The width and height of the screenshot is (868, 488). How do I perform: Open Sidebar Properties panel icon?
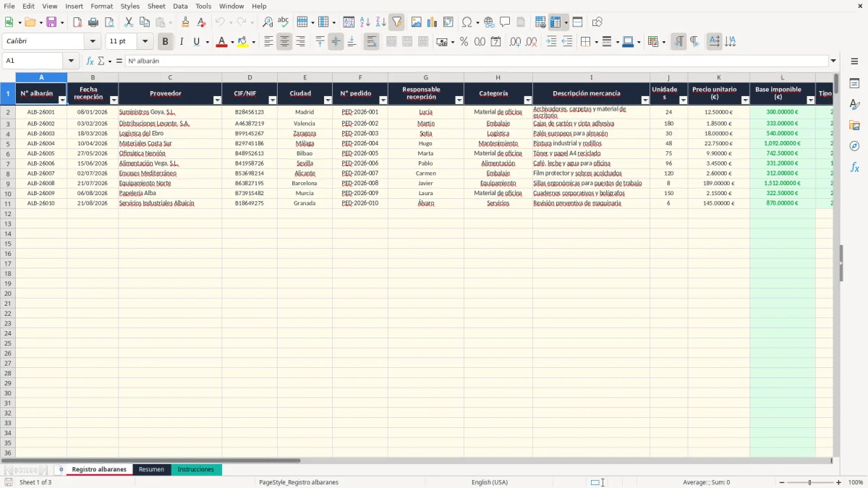pos(854,84)
